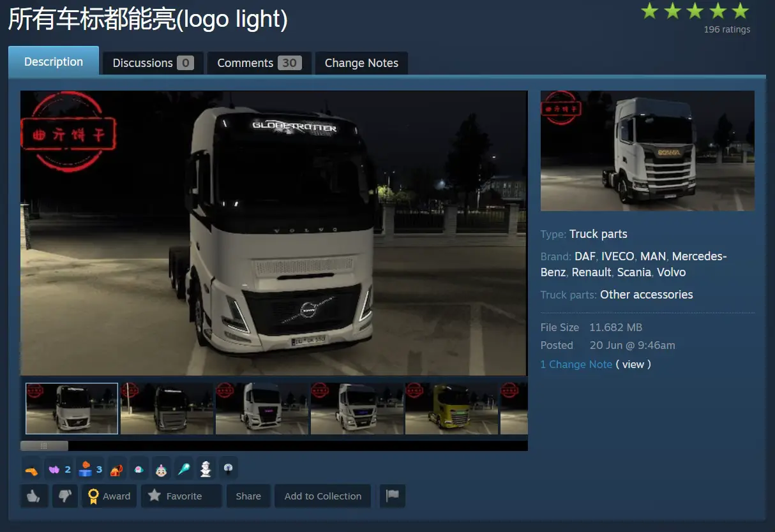
Task: Switch to the Comments tab
Action: (x=259, y=63)
